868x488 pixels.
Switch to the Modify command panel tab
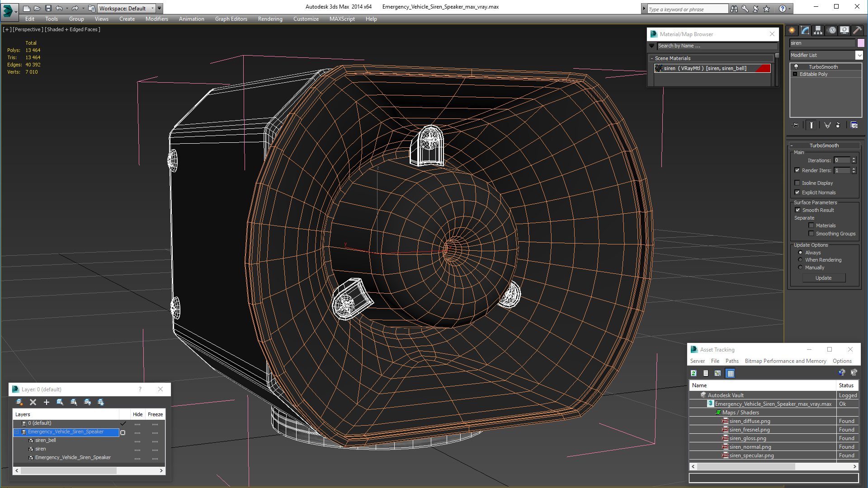click(x=805, y=30)
